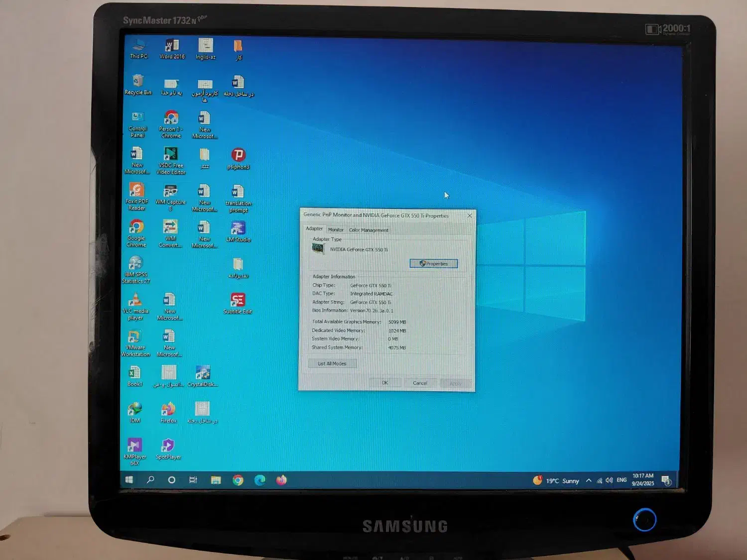Open IBM SPSS Statistics 27 shortcut

click(136, 270)
